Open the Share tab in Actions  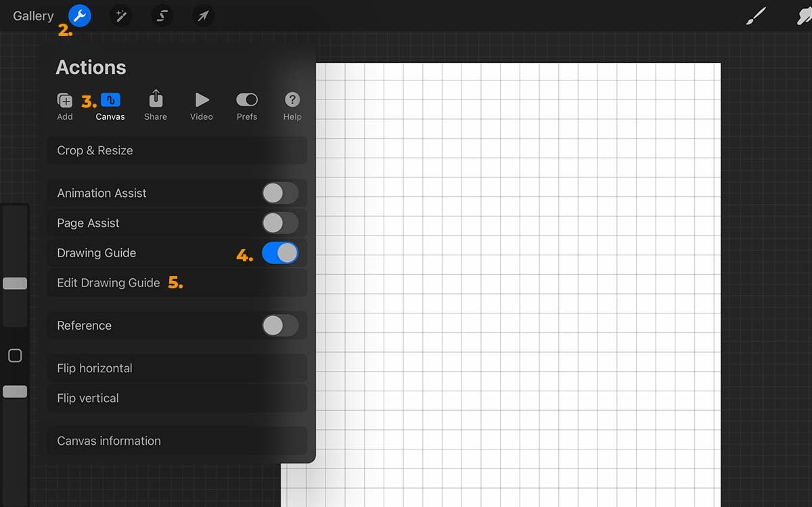[156, 106]
